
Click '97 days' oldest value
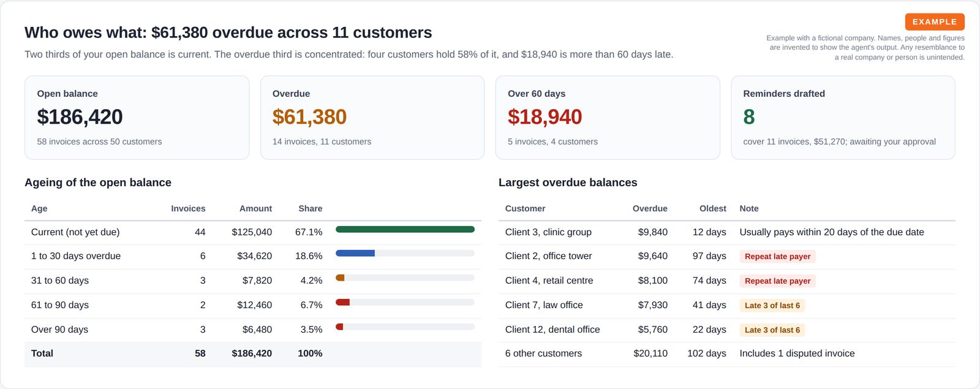[x=709, y=256]
